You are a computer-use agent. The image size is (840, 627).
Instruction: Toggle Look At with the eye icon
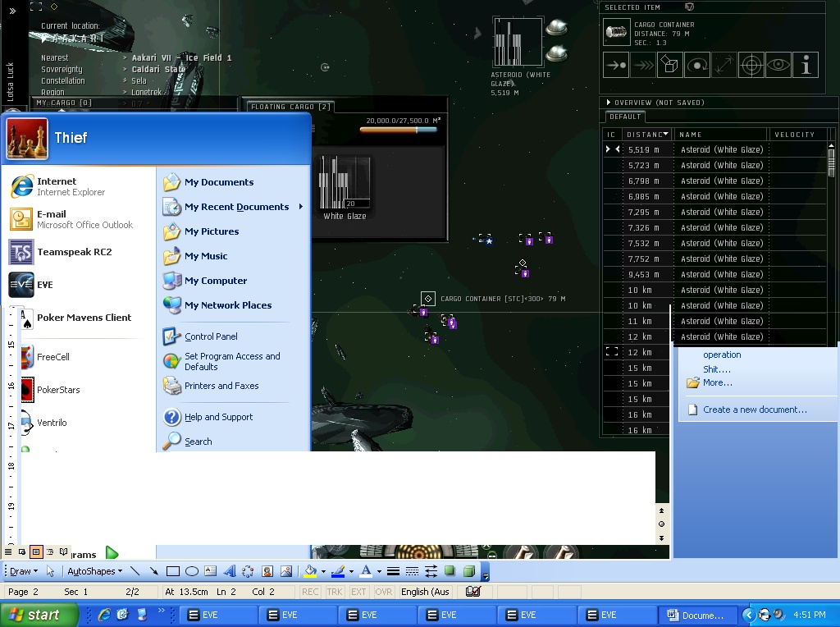click(778, 66)
